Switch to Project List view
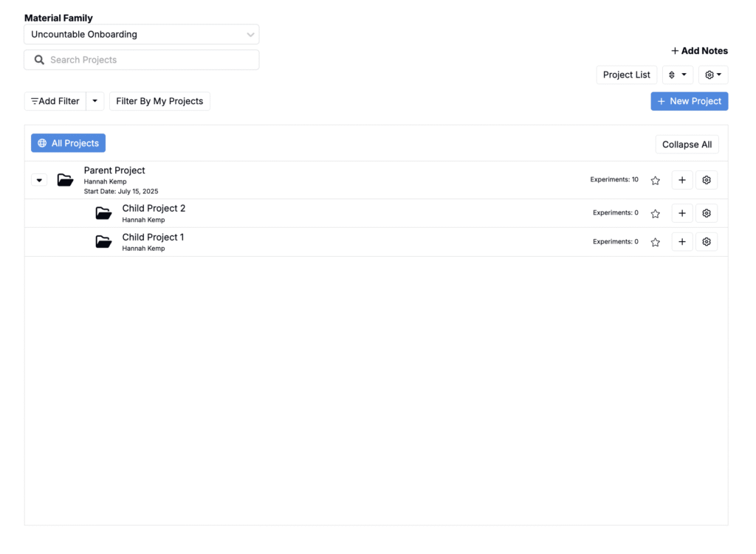 pos(626,75)
